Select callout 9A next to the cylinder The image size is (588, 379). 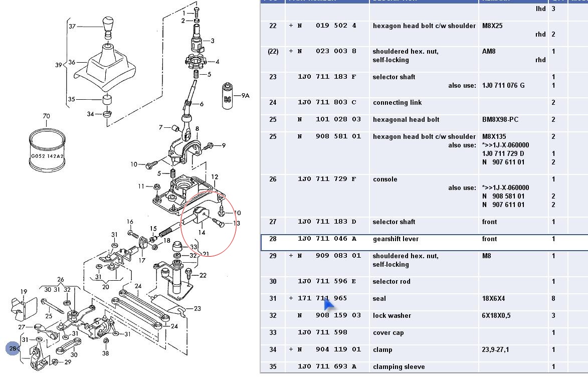(x=245, y=95)
